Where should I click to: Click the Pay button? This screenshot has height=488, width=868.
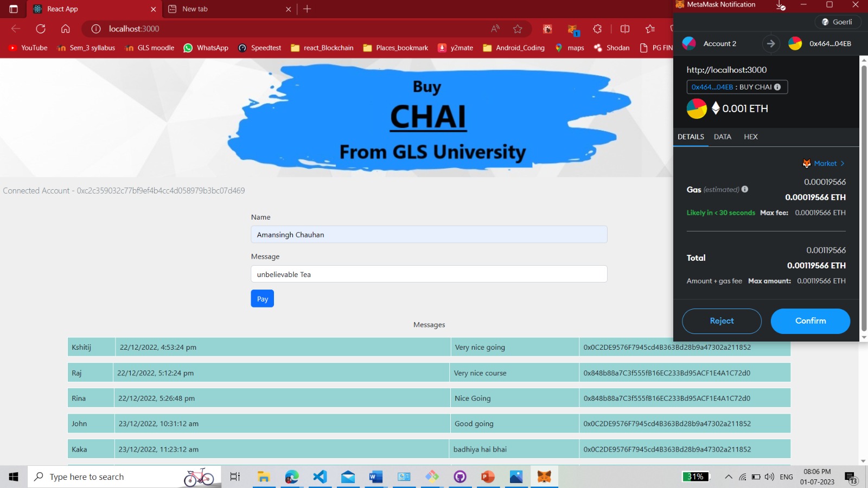click(262, 298)
